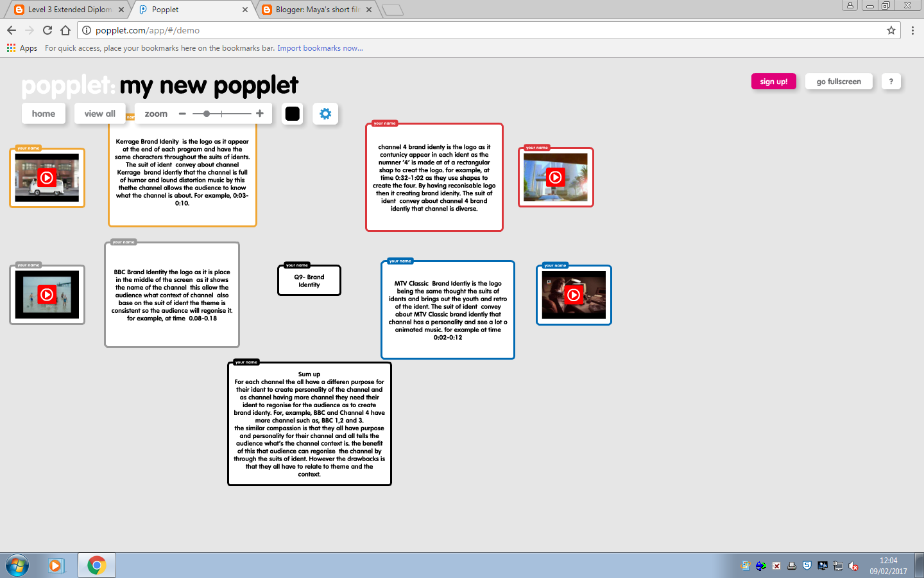Select the Kerrage Brand Identity text popple
This screenshot has width=924, height=578.
(x=182, y=172)
